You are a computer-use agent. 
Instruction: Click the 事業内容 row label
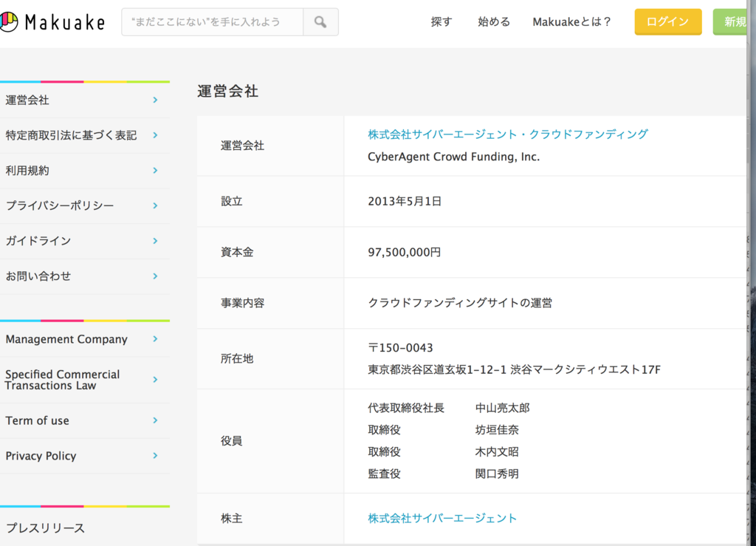pos(242,303)
